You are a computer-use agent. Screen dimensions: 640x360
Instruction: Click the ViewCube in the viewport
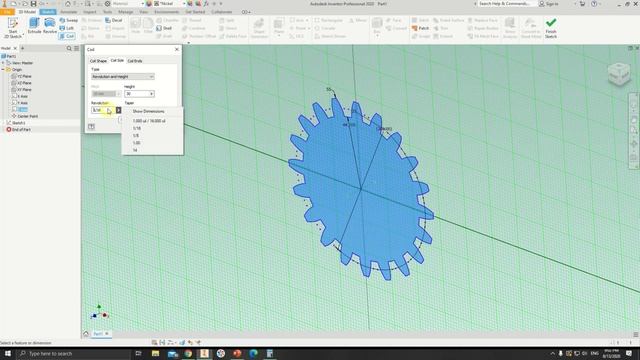coord(619,74)
